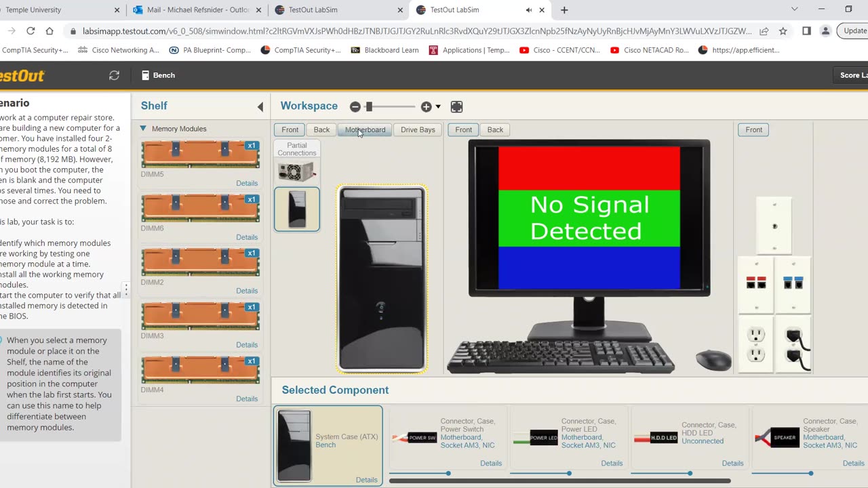Viewport: 868px width, 488px height.
Task: Click the browser home icon
Action: [50, 31]
